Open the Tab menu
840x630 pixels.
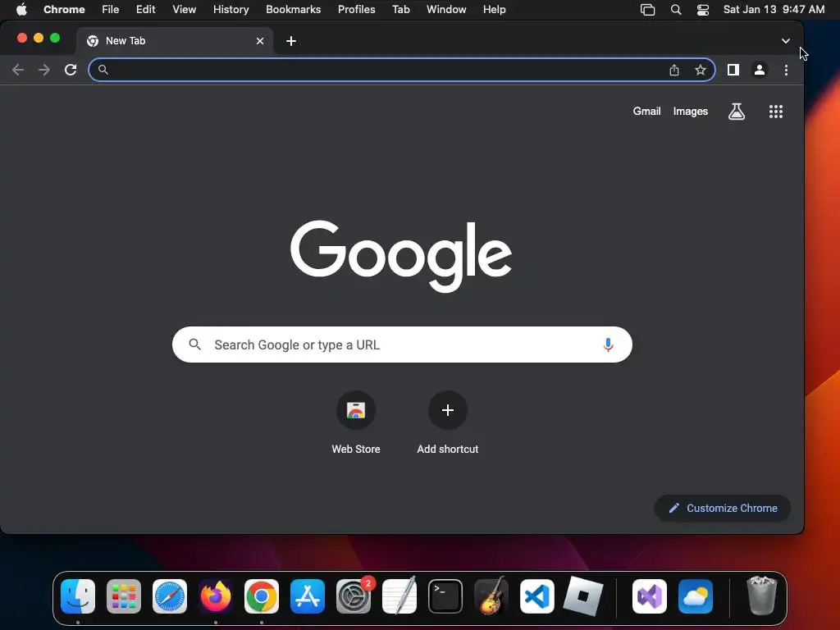pos(400,9)
